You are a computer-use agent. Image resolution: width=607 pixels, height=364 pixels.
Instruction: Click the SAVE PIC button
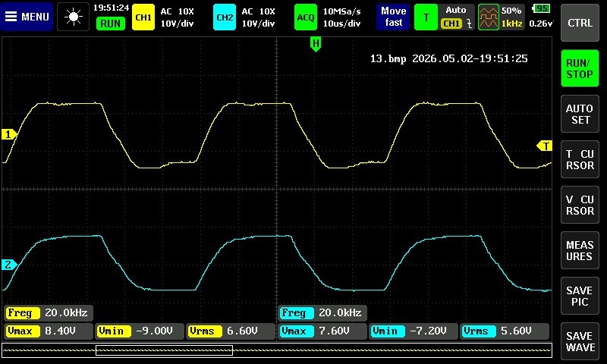[x=580, y=296]
